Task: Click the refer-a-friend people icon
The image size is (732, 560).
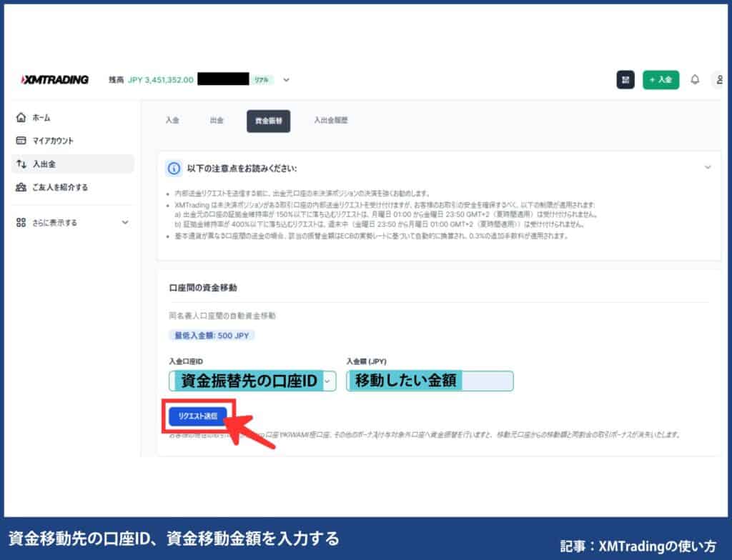Action: (x=21, y=187)
